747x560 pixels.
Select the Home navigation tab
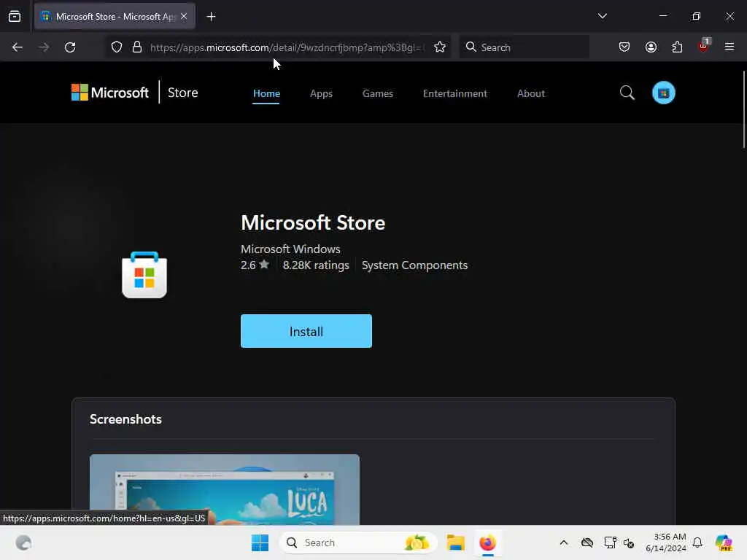point(266,93)
